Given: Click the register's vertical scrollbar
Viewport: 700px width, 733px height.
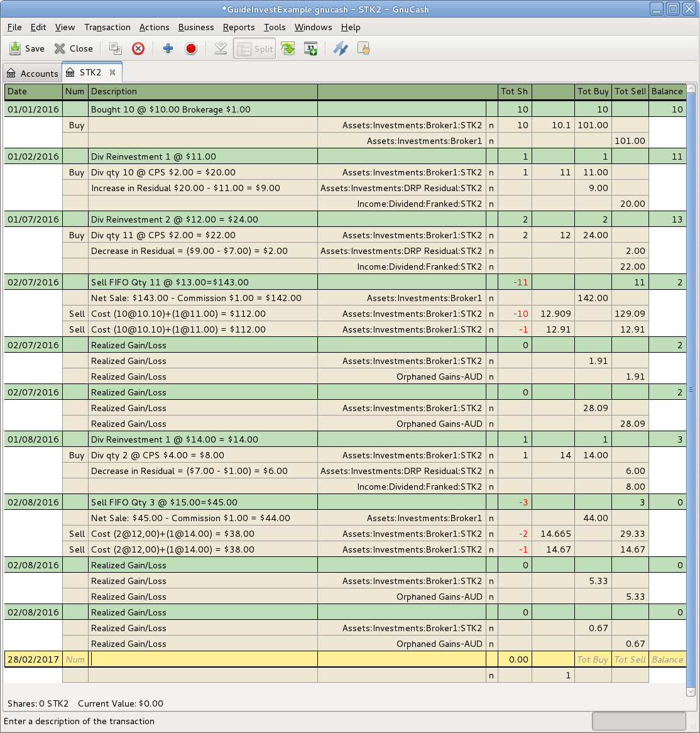Looking at the screenshot, I should click(x=691, y=390).
